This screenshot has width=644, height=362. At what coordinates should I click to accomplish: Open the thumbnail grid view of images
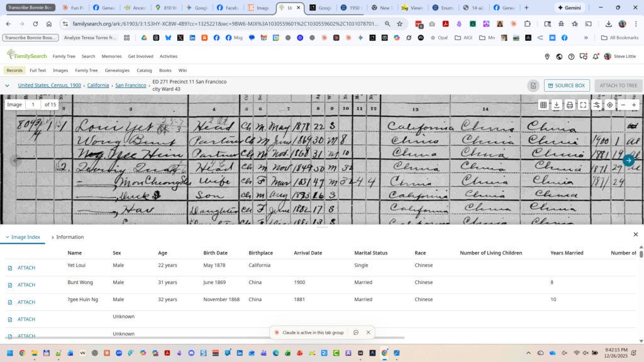tap(543, 105)
